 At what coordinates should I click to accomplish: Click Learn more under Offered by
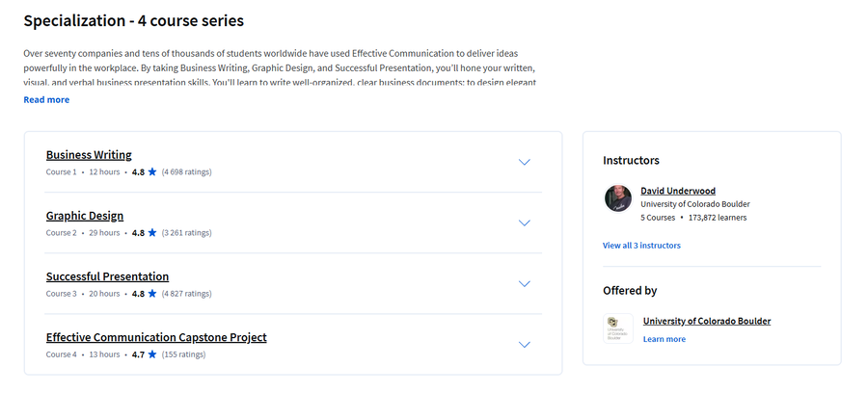point(665,339)
